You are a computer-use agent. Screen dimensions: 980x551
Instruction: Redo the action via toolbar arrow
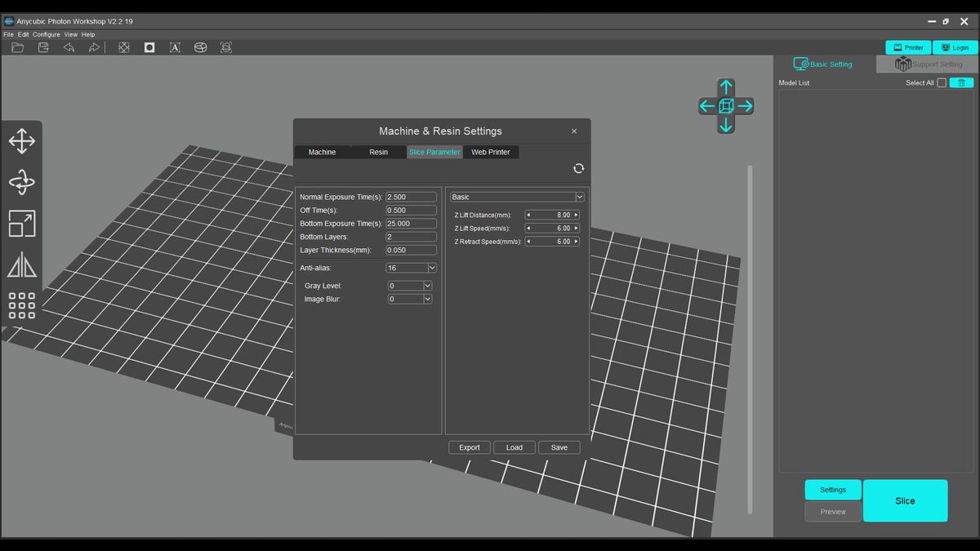click(94, 47)
